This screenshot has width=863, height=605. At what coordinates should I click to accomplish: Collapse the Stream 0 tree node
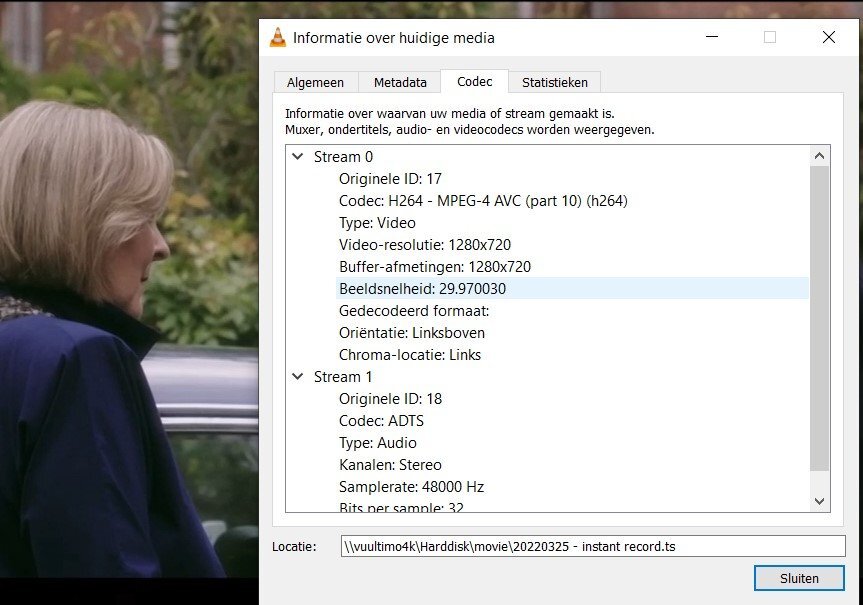297,157
